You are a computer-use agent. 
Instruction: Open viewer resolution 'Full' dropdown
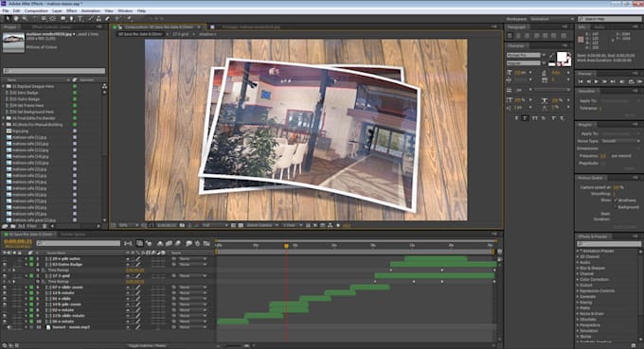click(214, 225)
